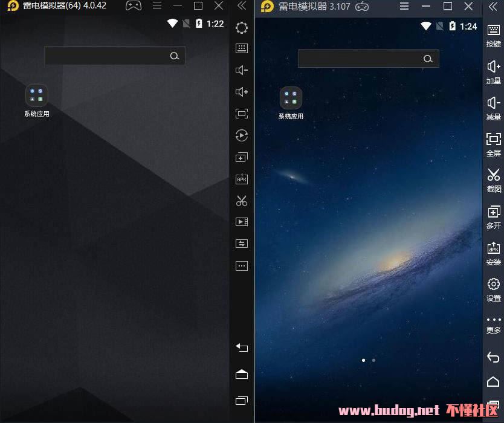Image resolution: width=504 pixels, height=423 pixels.
Task: Click the yellow LDPlayer logo in the 3.107 title bar
Action: click(x=267, y=7)
